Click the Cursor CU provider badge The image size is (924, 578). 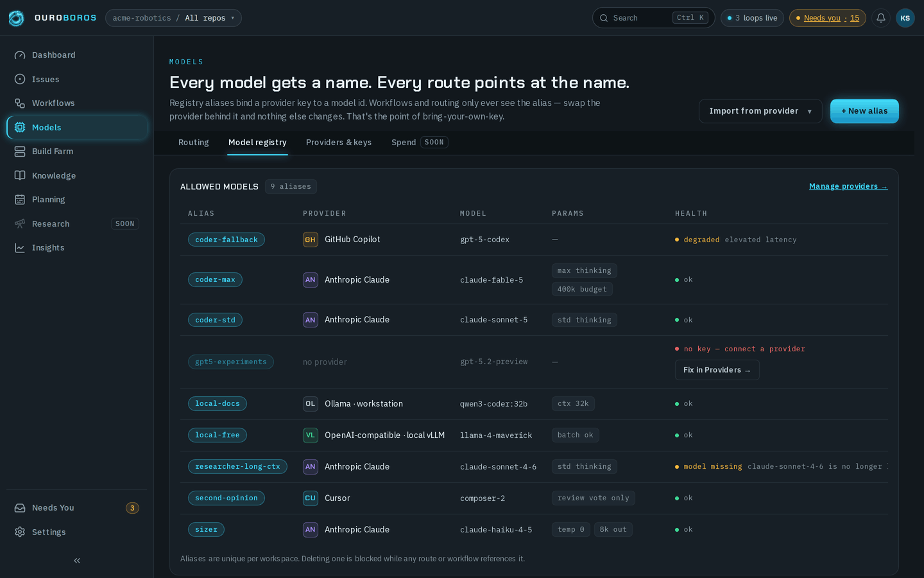(311, 498)
